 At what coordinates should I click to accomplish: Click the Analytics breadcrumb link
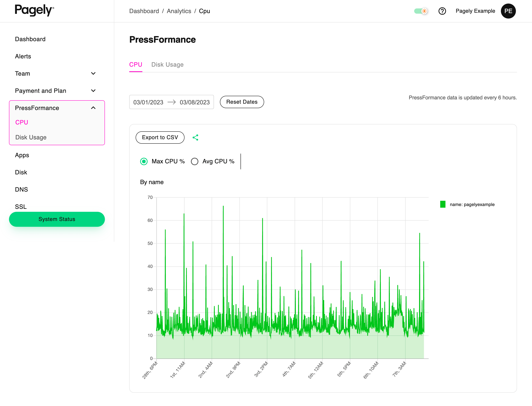click(179, 11)
